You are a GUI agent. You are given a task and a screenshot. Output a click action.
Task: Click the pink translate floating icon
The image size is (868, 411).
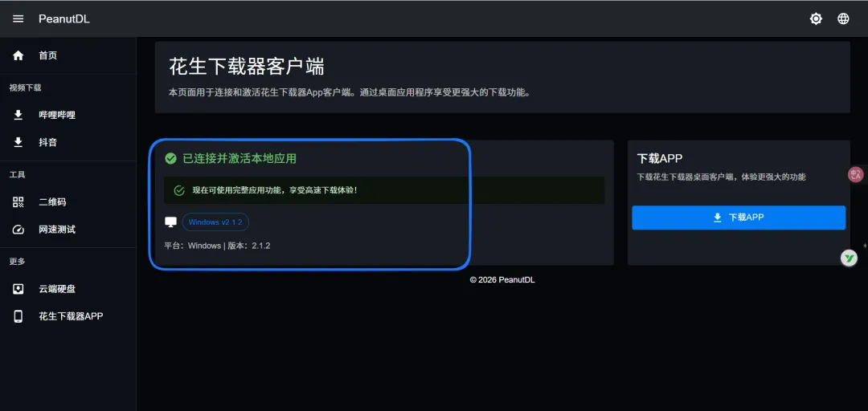pos(856,175)
